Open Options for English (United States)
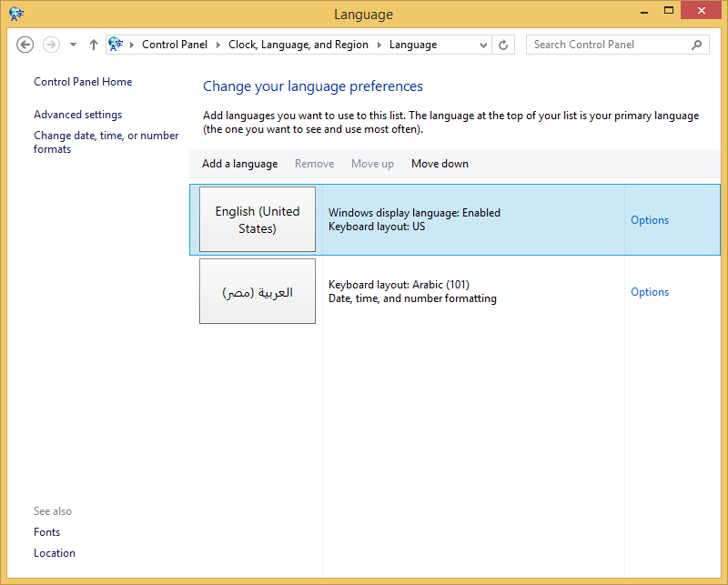The image size is (728, 585). coord(650,220)
